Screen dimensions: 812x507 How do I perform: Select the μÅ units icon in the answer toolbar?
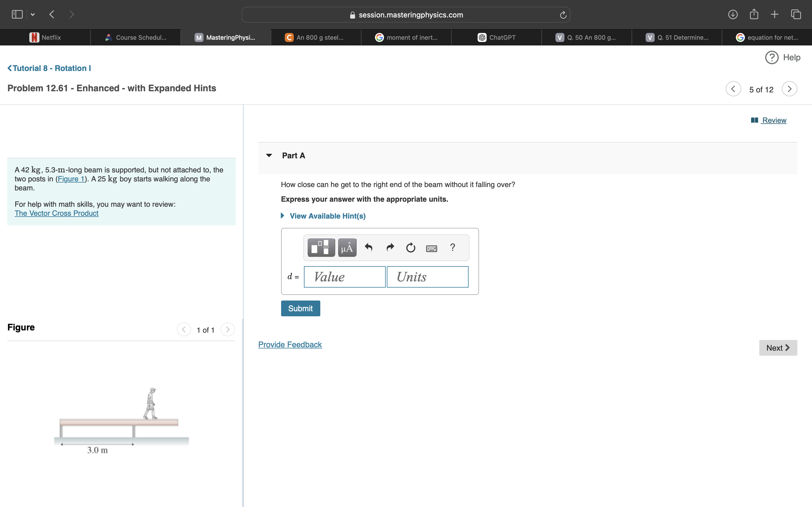pos(347,248)
